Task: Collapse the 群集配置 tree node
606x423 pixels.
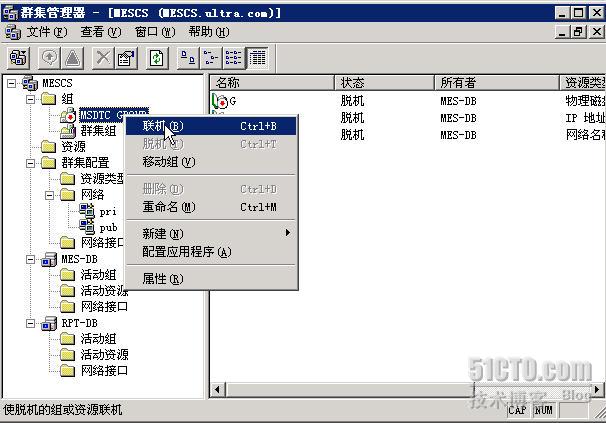Action: [x=31, y=163]
